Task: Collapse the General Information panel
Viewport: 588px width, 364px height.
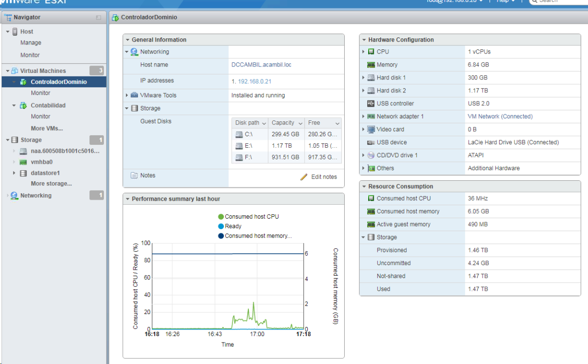Action: 127,40
